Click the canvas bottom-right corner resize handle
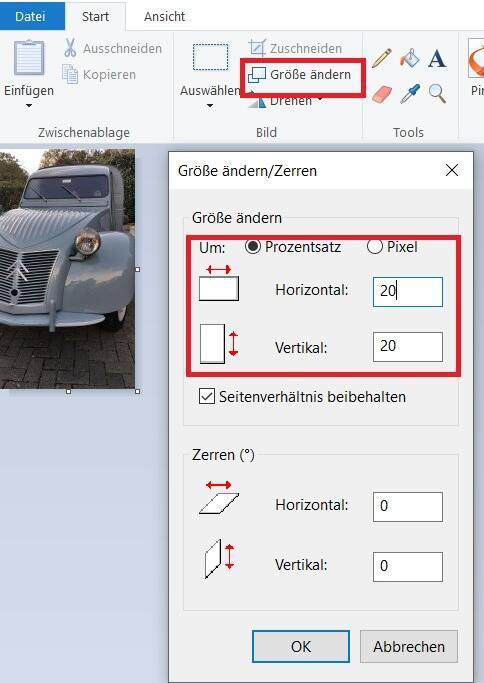484x683 pixels. 138,392
